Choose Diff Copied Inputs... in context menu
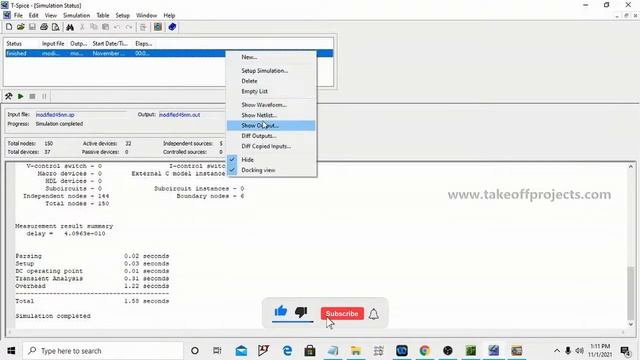The height and width of the screenshot is (360, 640). pos(271,146)
